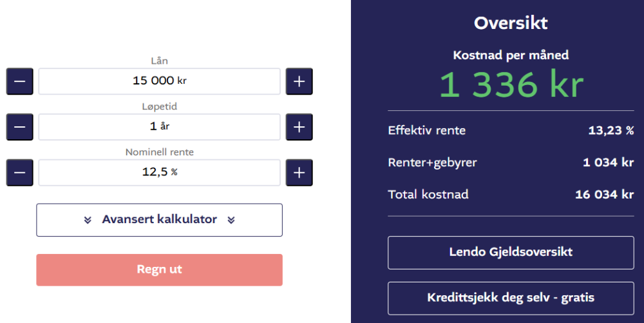Raise Nominell rente with the plus icon
The image size is (644, 323).
click(x=299, y=173)
